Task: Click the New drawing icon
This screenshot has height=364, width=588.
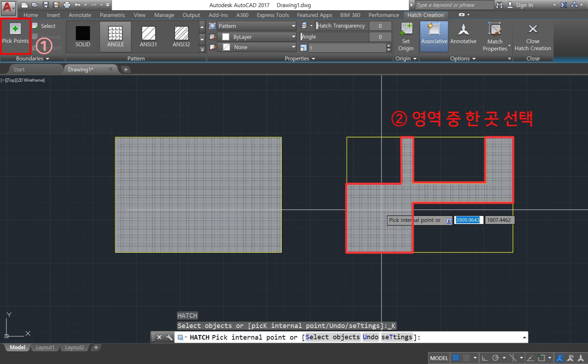Action: click(x=24, y=5)
